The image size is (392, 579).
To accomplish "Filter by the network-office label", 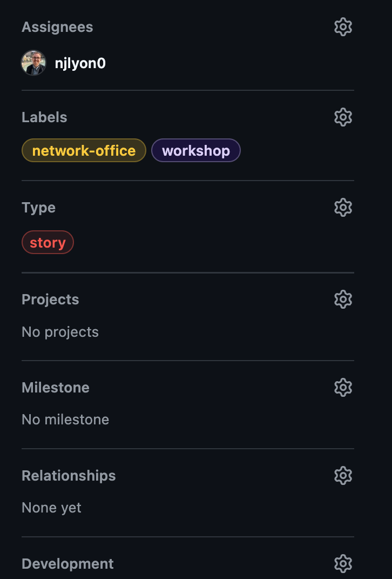I will (84, 150).
